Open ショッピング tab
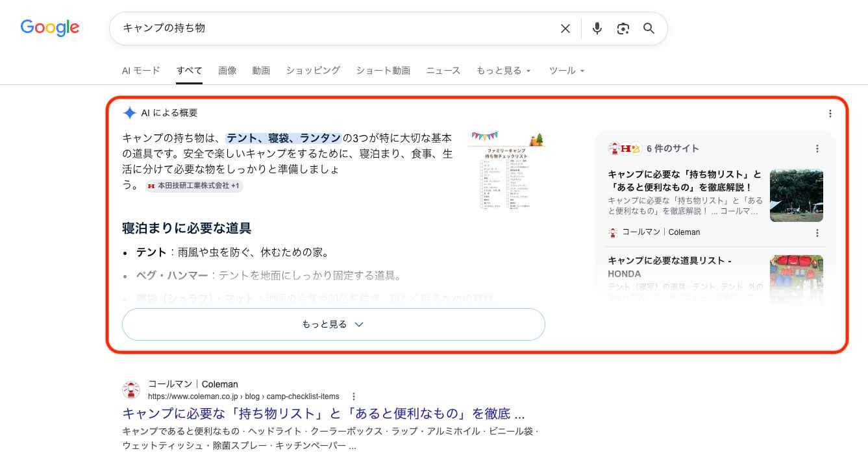Screen dimensions: 868x462 click(x=313, y=71)
